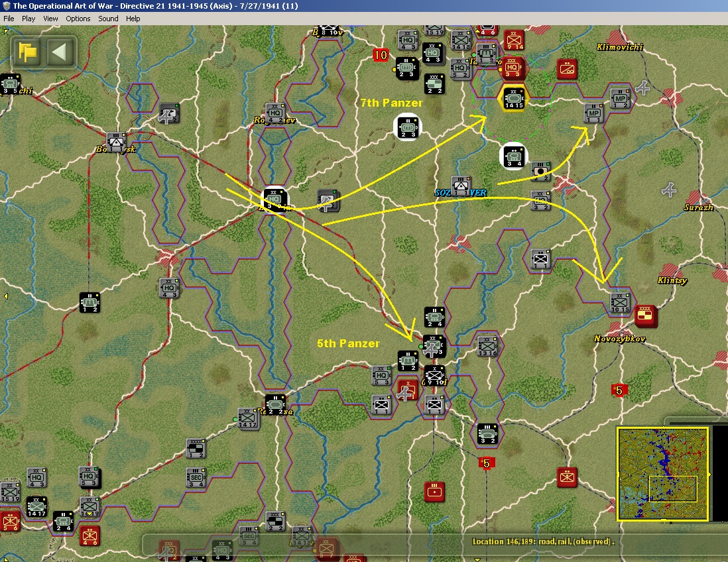Select the red unit west of Klimovichi
Screen dimensions: 728x562
(x=566, y=69)
